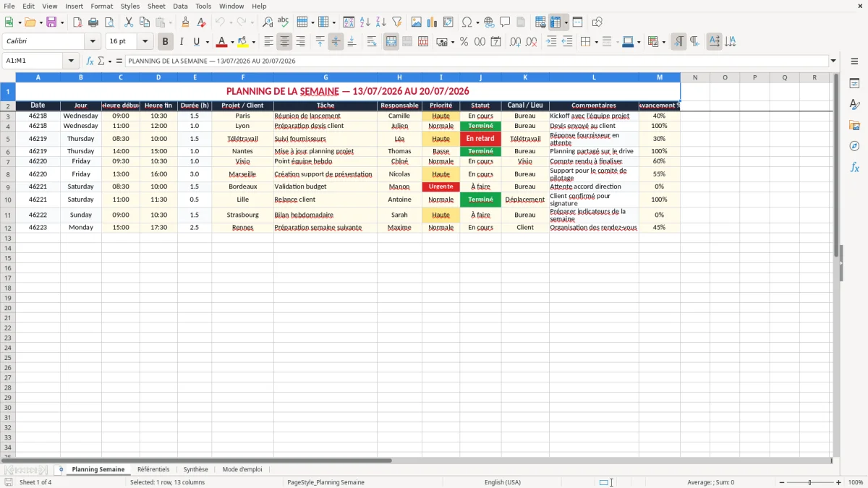The image size is (868, 488).
Task: Open the Data menu
Action: point(180,6)
